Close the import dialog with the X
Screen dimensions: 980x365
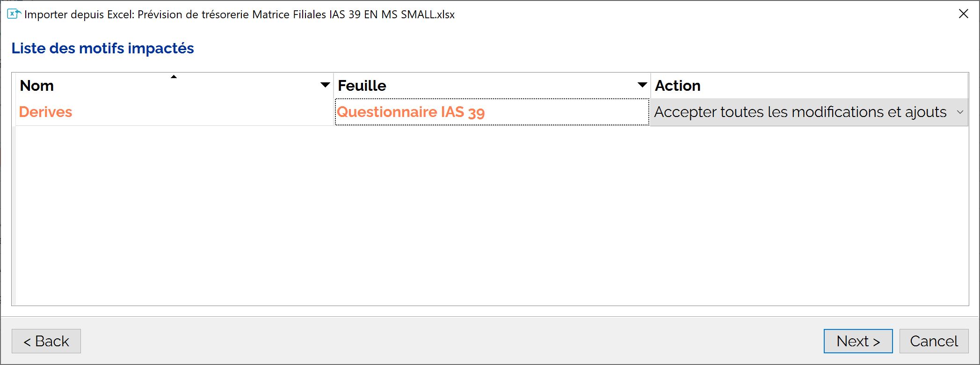point(963,14)
